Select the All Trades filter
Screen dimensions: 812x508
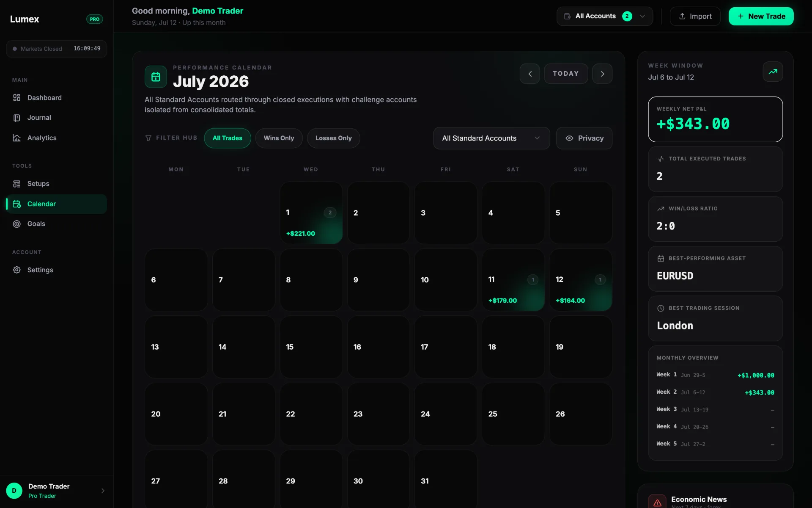pyautogui.click(x=228, y=138)
